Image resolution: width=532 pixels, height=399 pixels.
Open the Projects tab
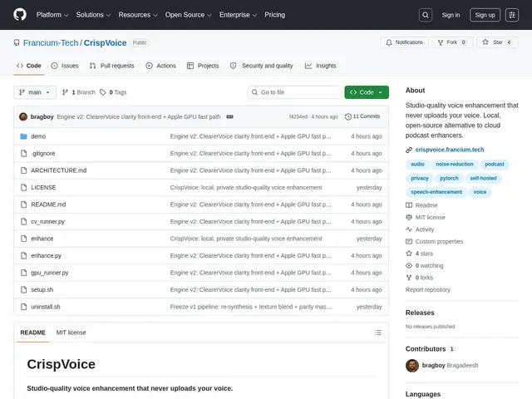click(x=203, y=66)
